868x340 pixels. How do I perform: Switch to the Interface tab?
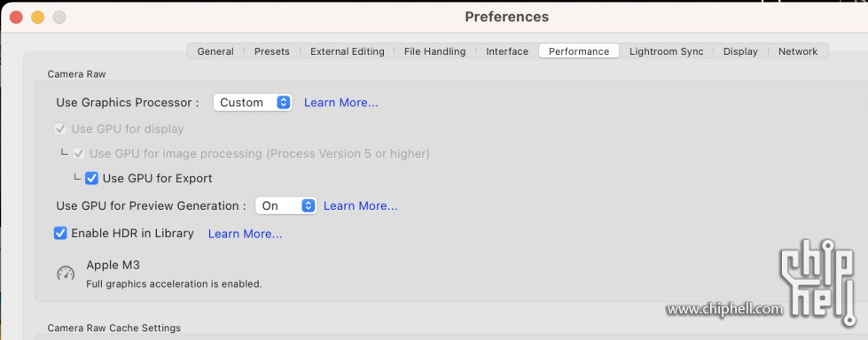(507, 51)
